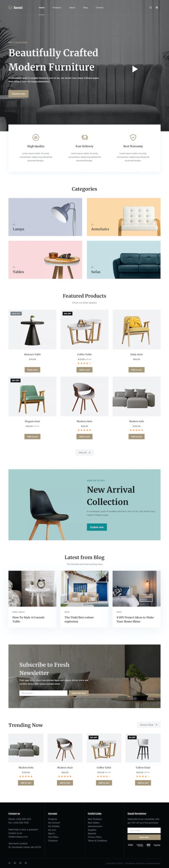Click the Browse Shop button
This screenshot has height=868, width=169.
(x=149, y=725)
